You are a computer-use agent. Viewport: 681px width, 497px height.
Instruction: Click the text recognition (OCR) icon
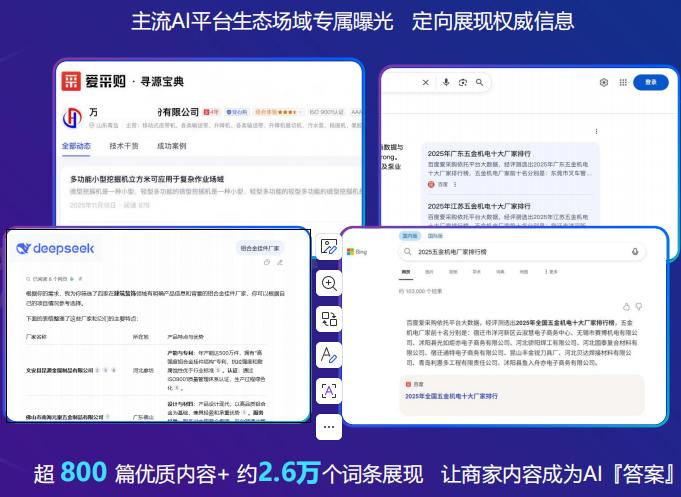pyautogui.click(x=329, y=391)
